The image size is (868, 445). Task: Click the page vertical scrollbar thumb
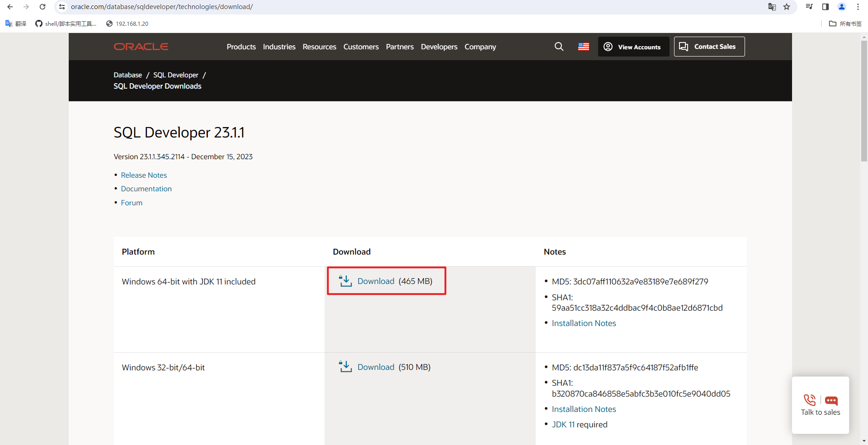point(864,99)
